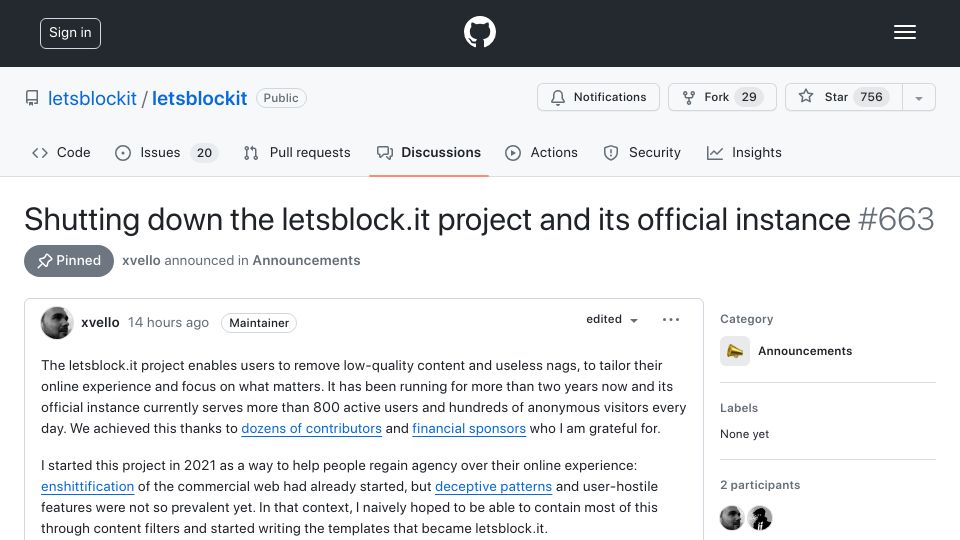The height and width of the screenshot is (540, 960).
Task: Open Announcements category in the sidebar
Action: [805, 351]
